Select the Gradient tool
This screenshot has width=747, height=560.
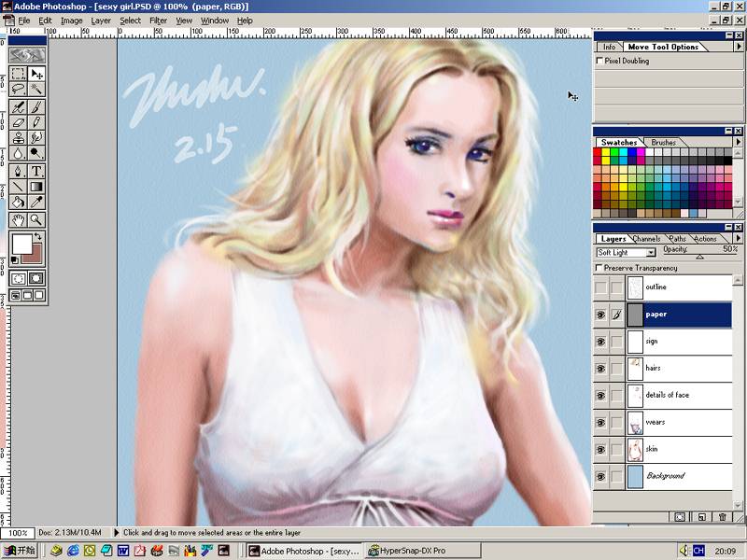36,186
